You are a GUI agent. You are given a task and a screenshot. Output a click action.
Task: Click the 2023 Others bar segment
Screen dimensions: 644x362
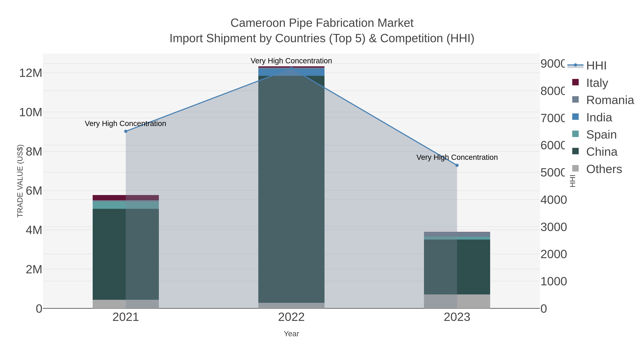457,302
